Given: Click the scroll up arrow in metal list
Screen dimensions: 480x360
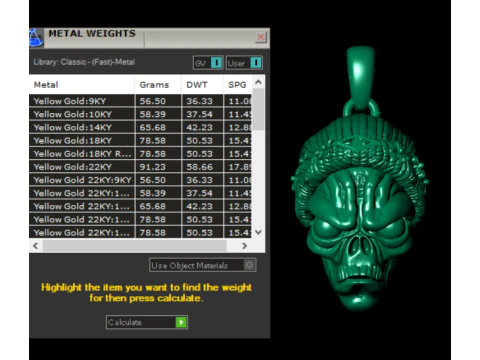Looking at the screenshot, I should tap(258, 82).
